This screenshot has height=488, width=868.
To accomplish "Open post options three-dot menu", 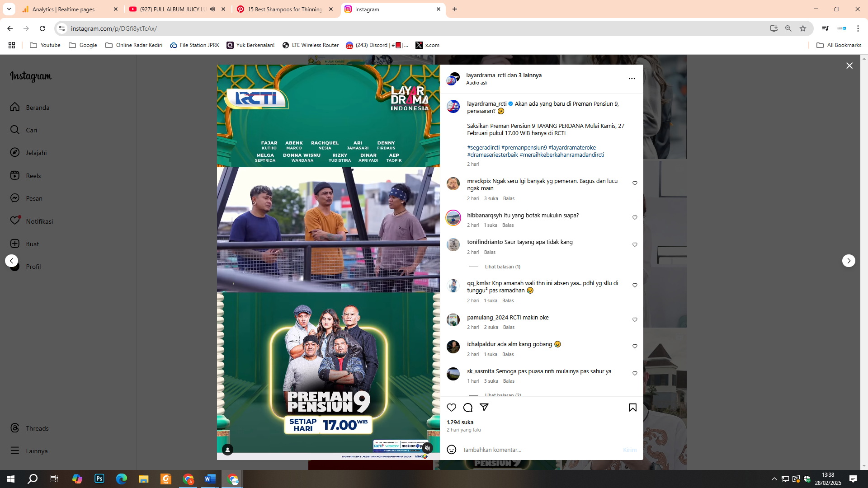I will coord(632,79).
